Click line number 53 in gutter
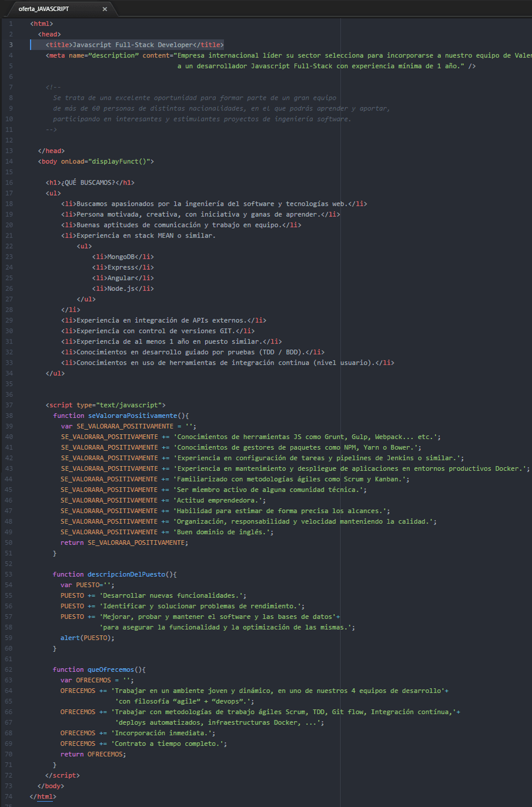This screenshot has height=807, width=532. 9,574
